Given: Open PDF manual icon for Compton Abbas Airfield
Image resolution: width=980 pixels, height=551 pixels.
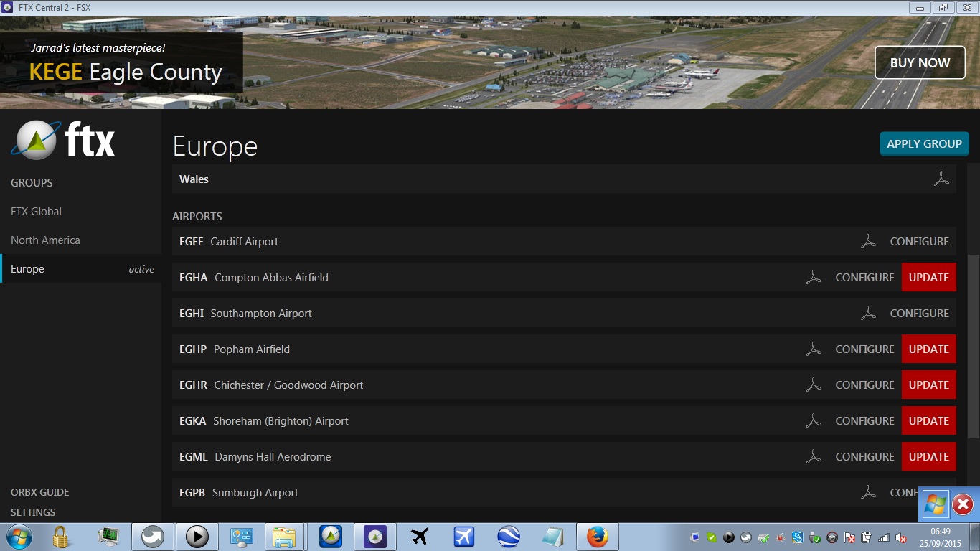Looking at the screenshot, I should click(x=813, y=278).
